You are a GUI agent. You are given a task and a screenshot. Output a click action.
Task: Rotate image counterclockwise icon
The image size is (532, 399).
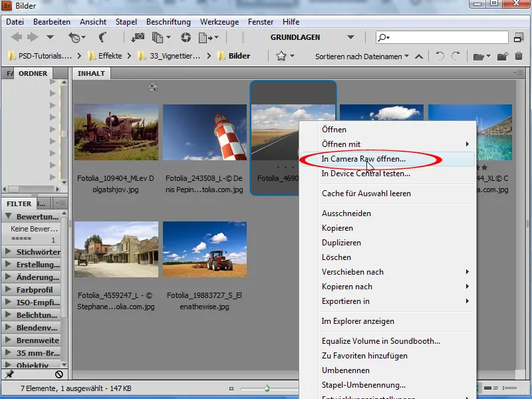(440, 56)
